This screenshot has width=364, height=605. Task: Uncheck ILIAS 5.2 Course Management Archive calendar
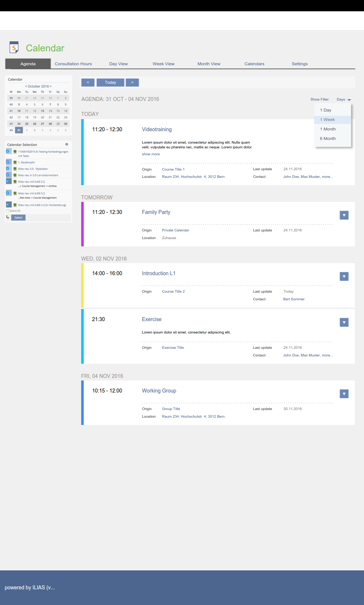(x=8, y=181)
